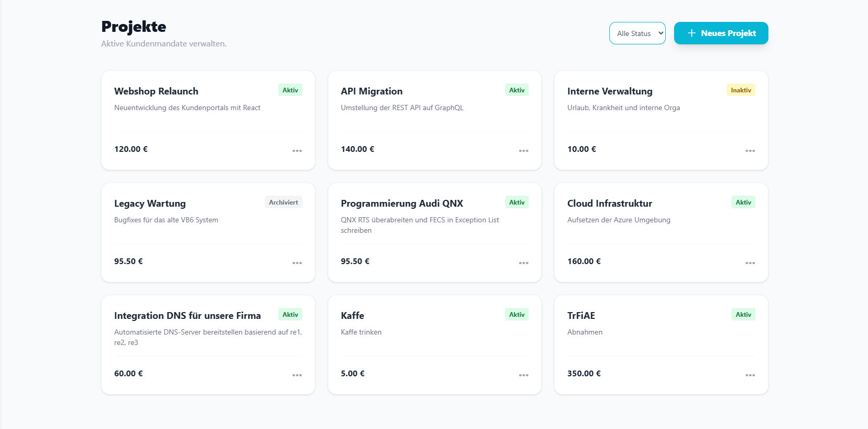Click the three dots on the Kaffe card

pyautogui.click(x=523, y=375)
